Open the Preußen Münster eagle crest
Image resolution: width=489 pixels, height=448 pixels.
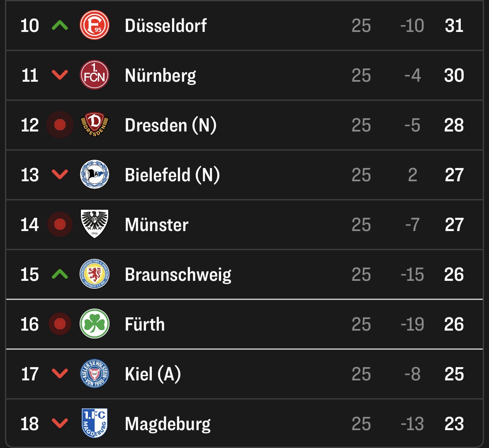click(94, 224)
